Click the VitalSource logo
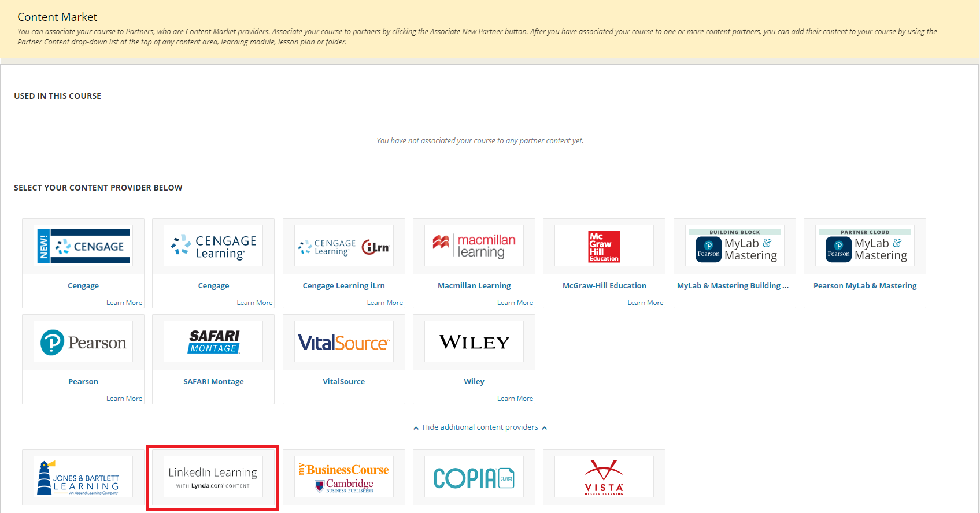 [344, 342]
